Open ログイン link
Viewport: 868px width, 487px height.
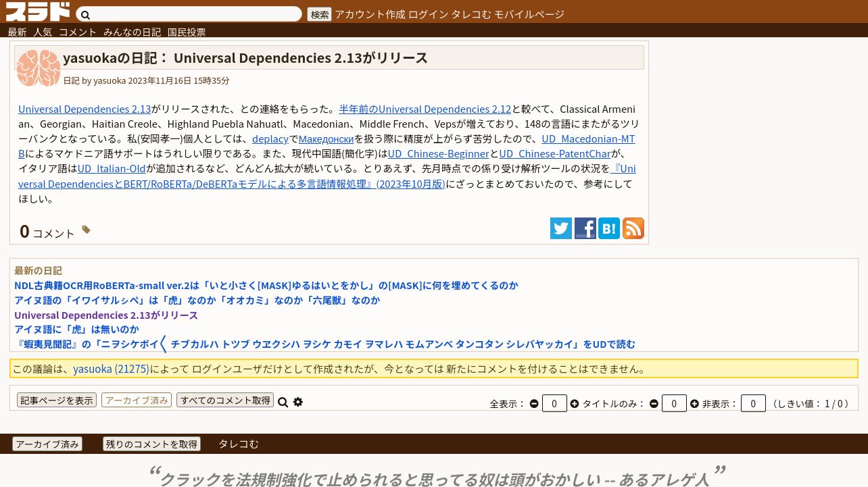click(429, 14)
